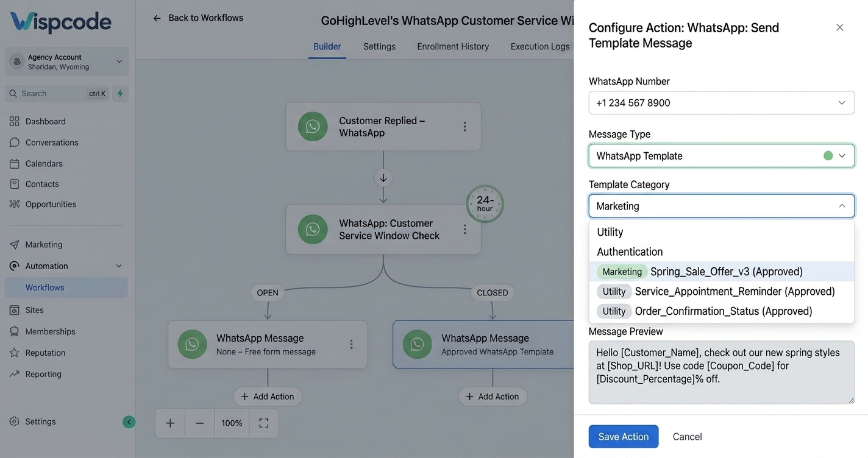
Task: Cancel the action configuration
Action: click(x=688, y=437)
